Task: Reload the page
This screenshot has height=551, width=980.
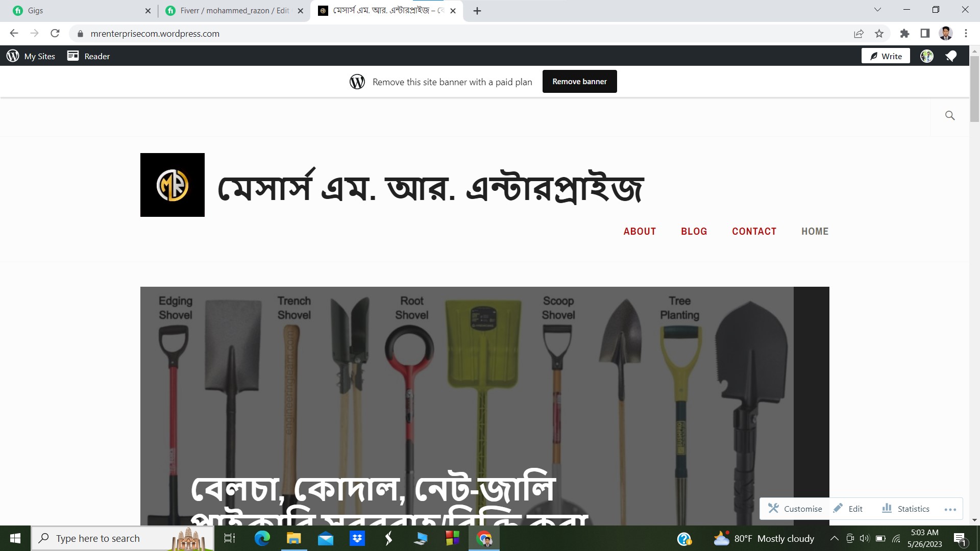Action: tap(55, 34)
